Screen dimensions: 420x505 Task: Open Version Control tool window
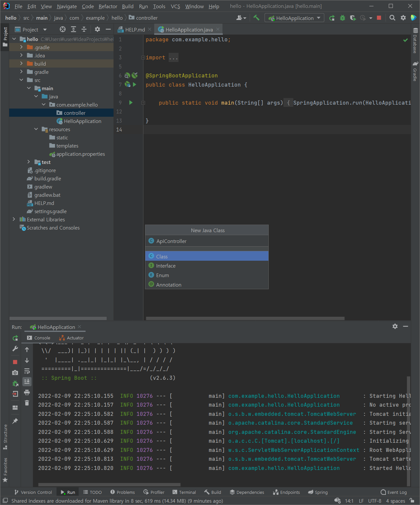click(x=33, y=492)
